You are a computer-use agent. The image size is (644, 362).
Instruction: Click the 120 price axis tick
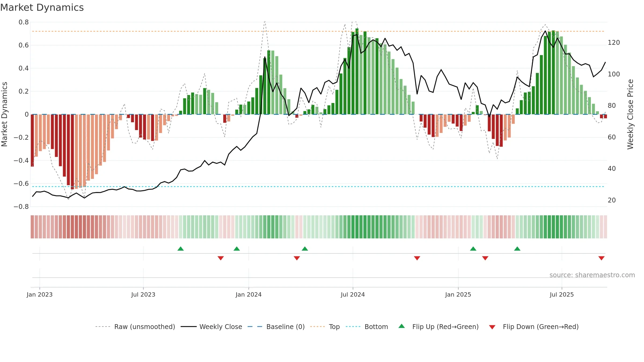click(x=614, y=43)
